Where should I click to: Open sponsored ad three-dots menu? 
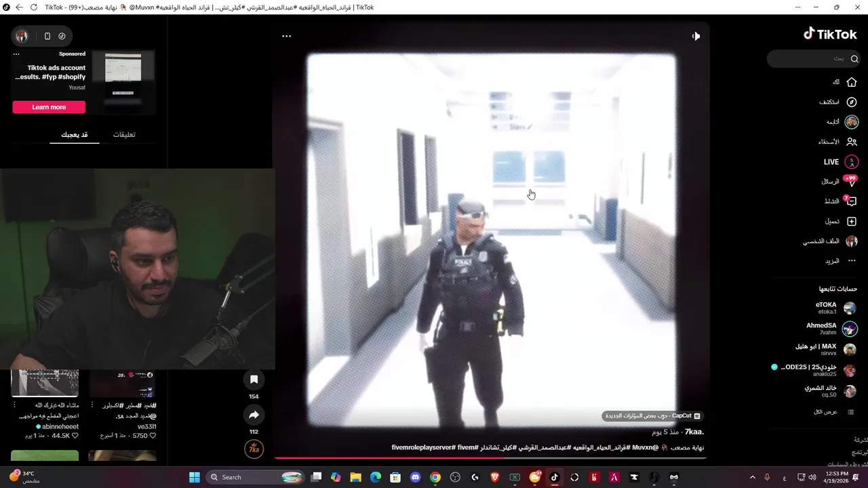[x=16, y=54]
